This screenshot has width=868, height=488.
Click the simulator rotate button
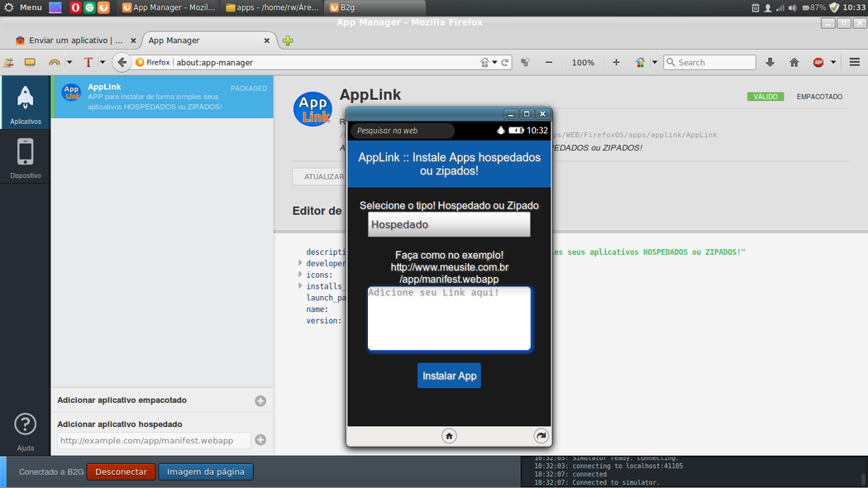pos(541,436)
